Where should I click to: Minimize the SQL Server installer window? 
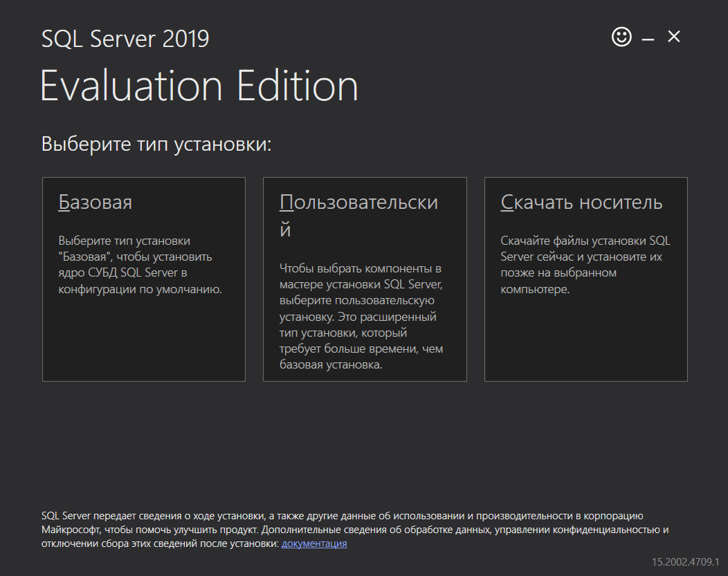tap(648, 39)
